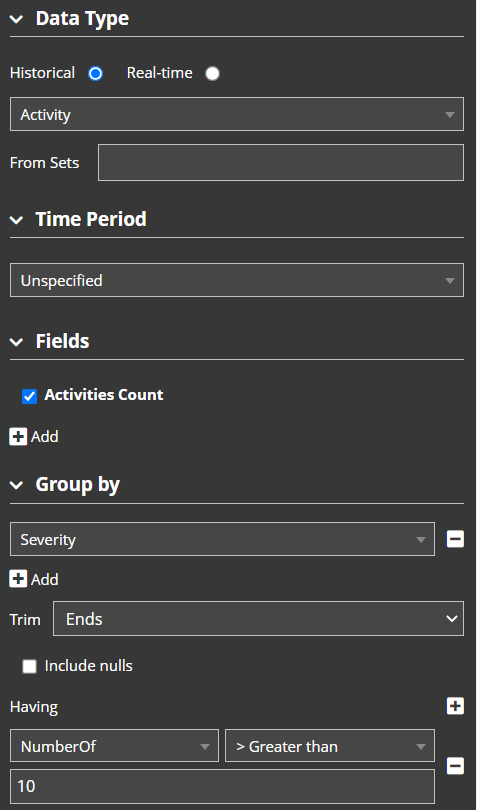The height and width of the screenshot is (810, 477).
Task: Add a Having condition with plus icon
Action: (x=455, y=706)
